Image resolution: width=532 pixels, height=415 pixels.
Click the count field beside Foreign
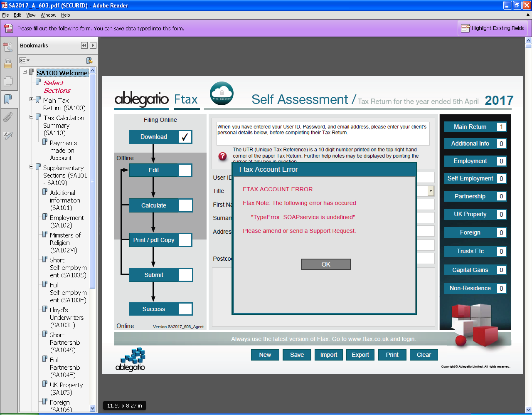[x=501, y=233]
